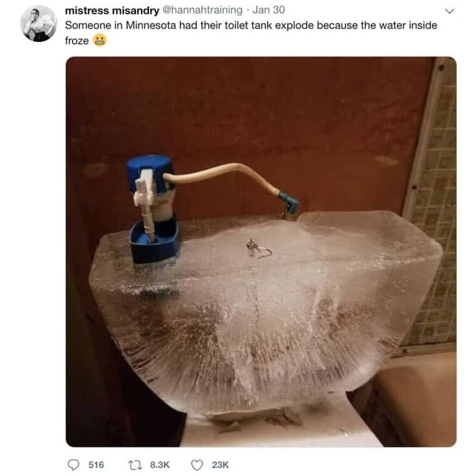Like the tweet with the heart icon

click(x=197, y=465)
